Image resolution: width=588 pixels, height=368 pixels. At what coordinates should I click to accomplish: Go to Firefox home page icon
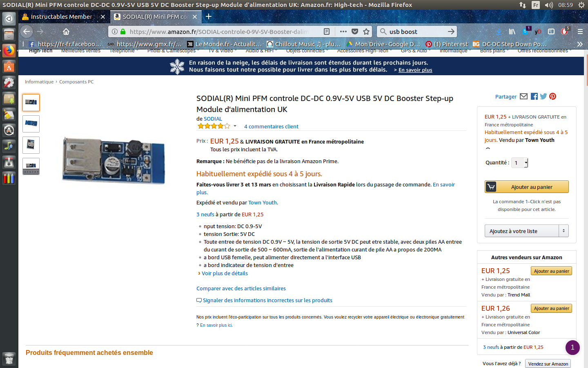point(66,31)
